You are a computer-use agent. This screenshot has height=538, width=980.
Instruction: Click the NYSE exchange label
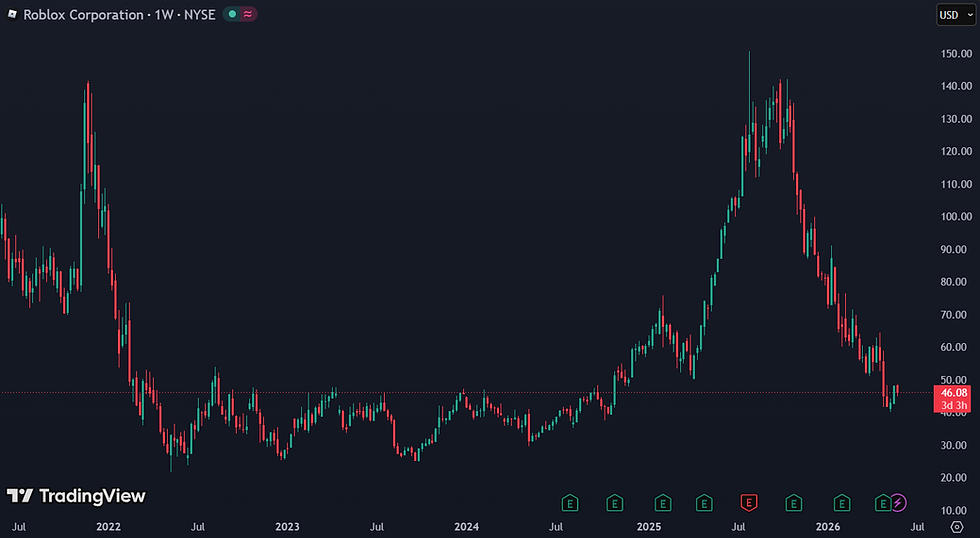[199, 14]
